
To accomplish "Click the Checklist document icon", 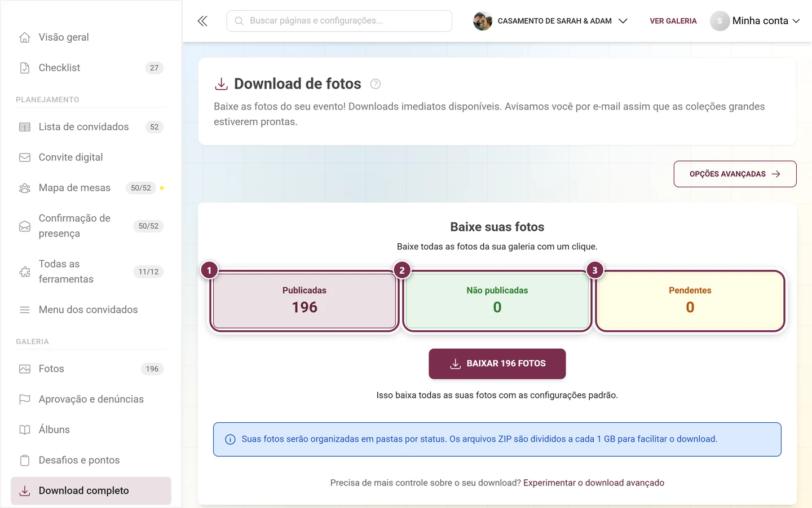I will 25,68.
